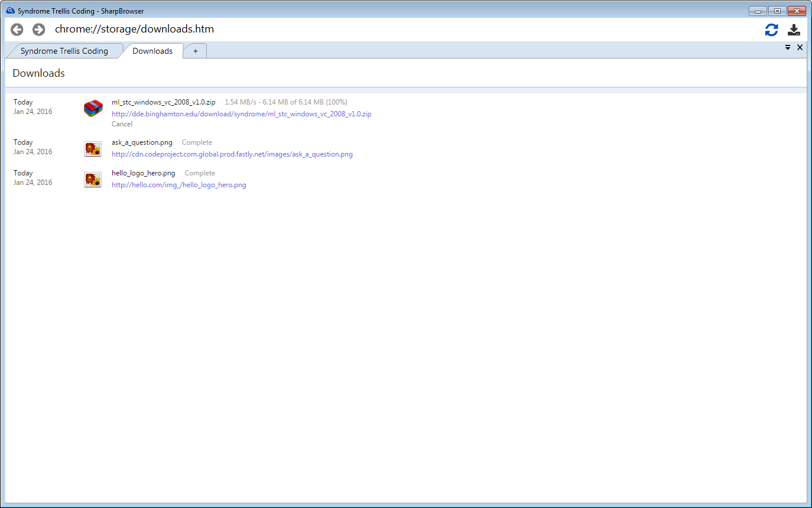Open the tab list dropdown arrow
This screenshot has width=812, height=508.
pyautogui.click(x=788, y=47)
